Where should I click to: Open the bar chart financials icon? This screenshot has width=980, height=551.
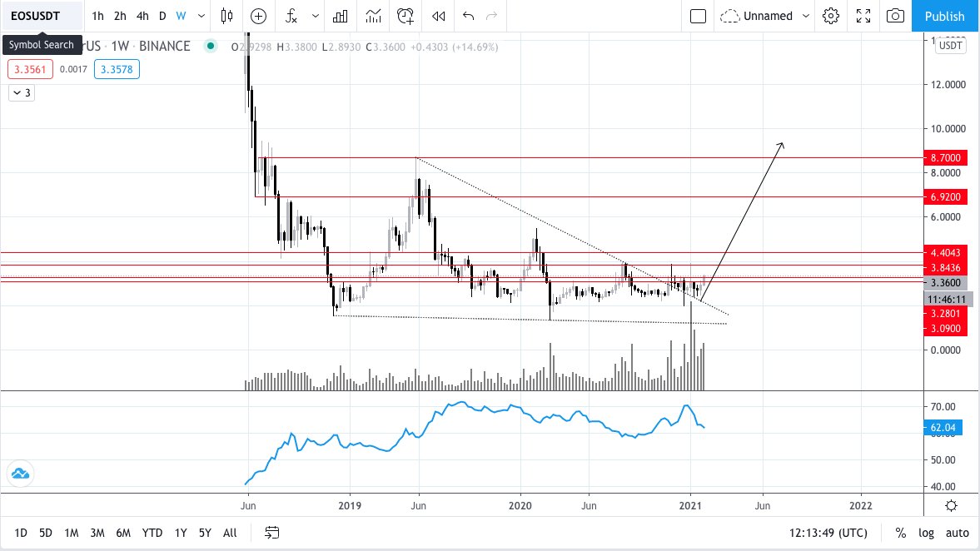340,17
